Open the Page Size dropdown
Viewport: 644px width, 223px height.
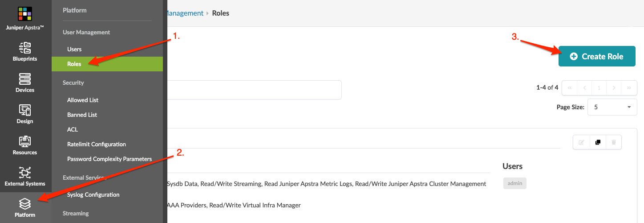[612, 107]
